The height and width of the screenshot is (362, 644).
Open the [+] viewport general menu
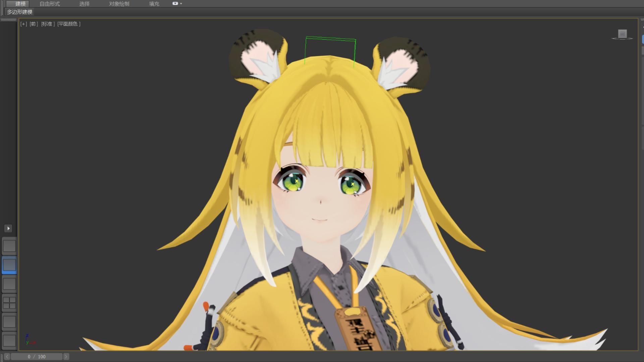(23, 24)
